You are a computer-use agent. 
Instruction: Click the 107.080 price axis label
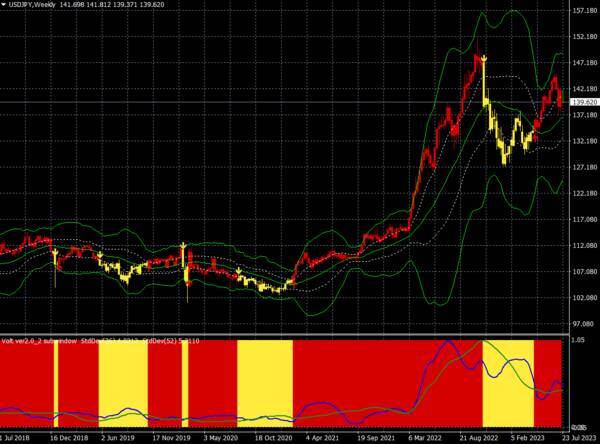point(585,271)
